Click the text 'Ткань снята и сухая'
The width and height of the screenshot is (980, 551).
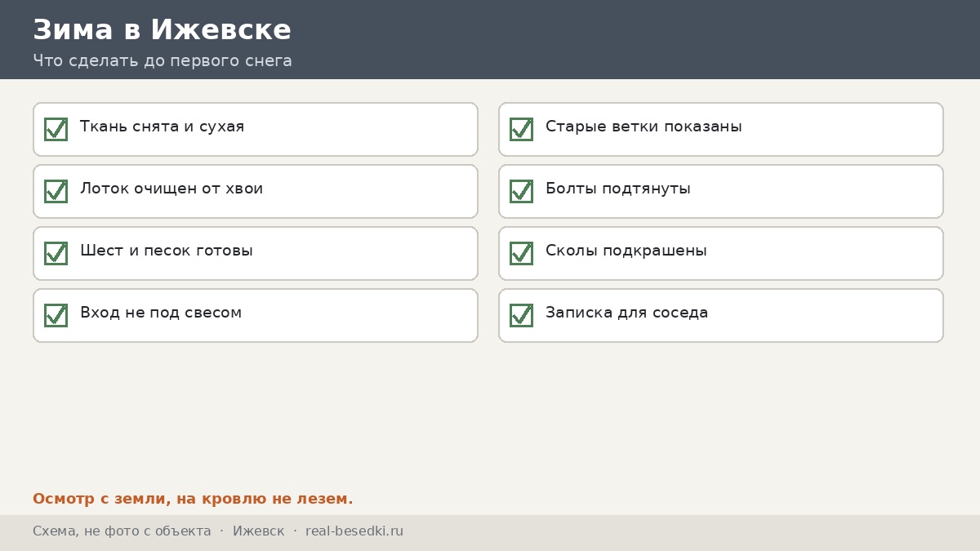(x=162, y=127)
